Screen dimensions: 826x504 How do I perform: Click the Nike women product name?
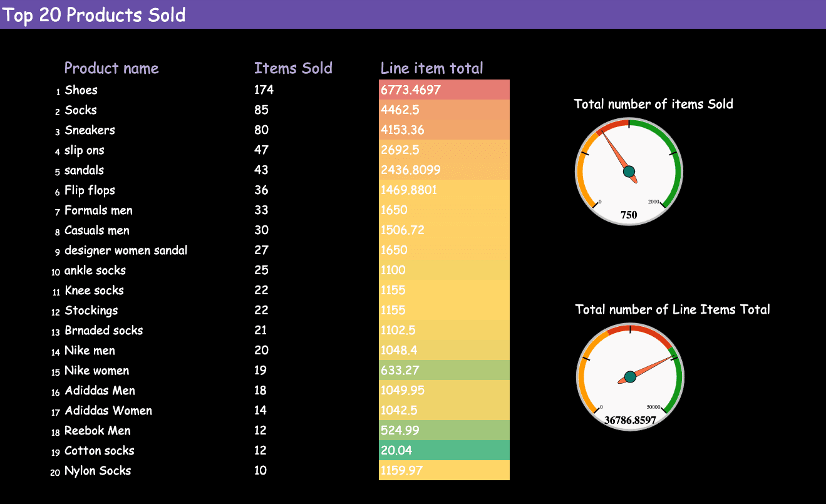(x=97, y=371)
